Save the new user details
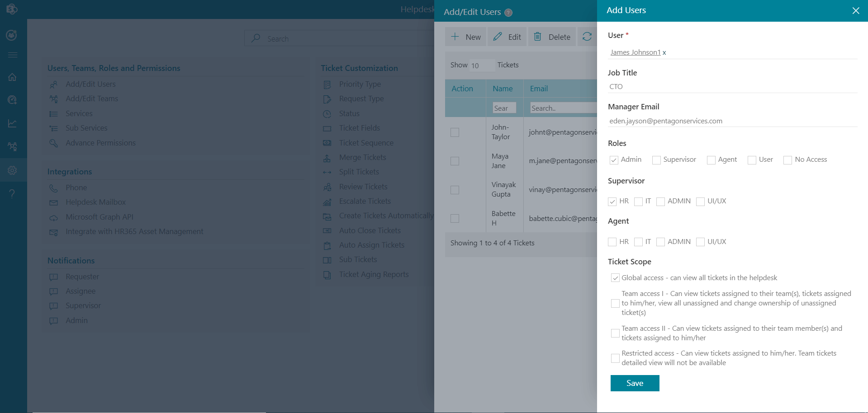868x413 pixels. tap(635, 383)
